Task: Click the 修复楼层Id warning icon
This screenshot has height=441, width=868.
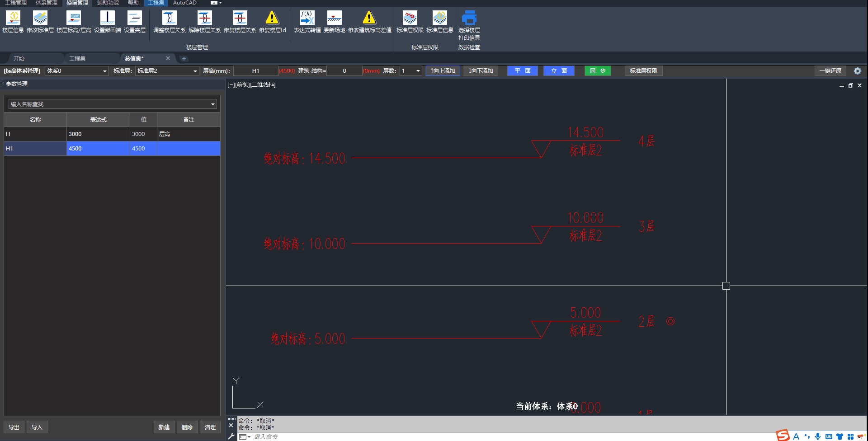Action: coord(272,18)
